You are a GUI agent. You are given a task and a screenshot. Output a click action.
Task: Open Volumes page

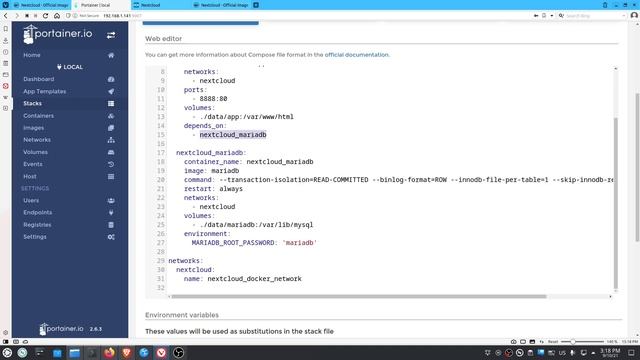tap(36, 152)
